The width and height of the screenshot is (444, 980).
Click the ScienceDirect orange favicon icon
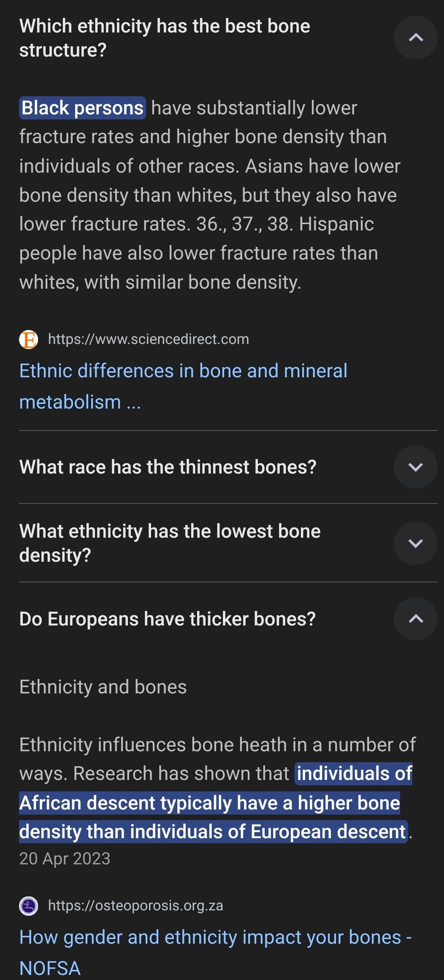29,339
